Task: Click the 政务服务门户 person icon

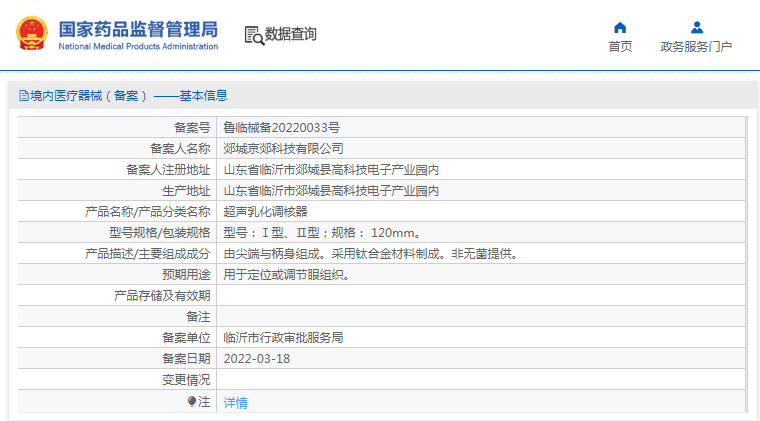Action: coord(696,27)
